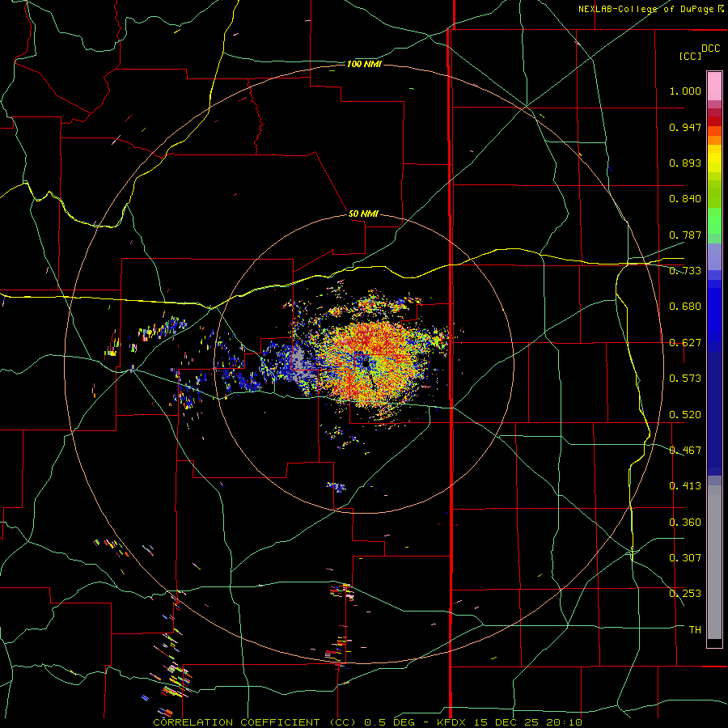Viewport: 728px width, 728px height.
Task: Click the [CC] legend unit label
Action: pyautogui.click(x=690, y=56)
